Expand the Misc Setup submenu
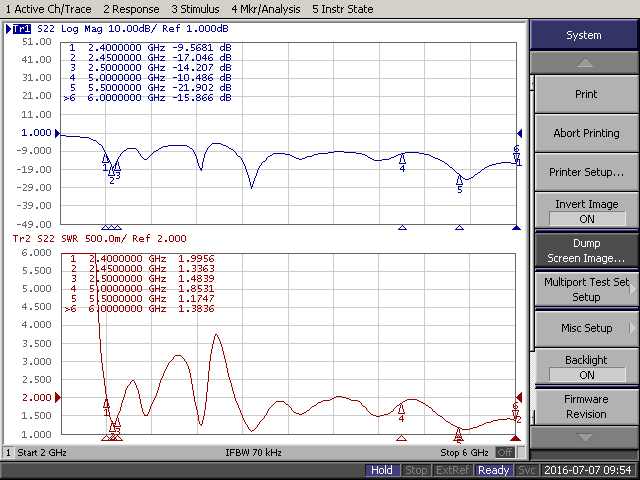The height and width of the screenshot is (480, 640). point(585,328)
